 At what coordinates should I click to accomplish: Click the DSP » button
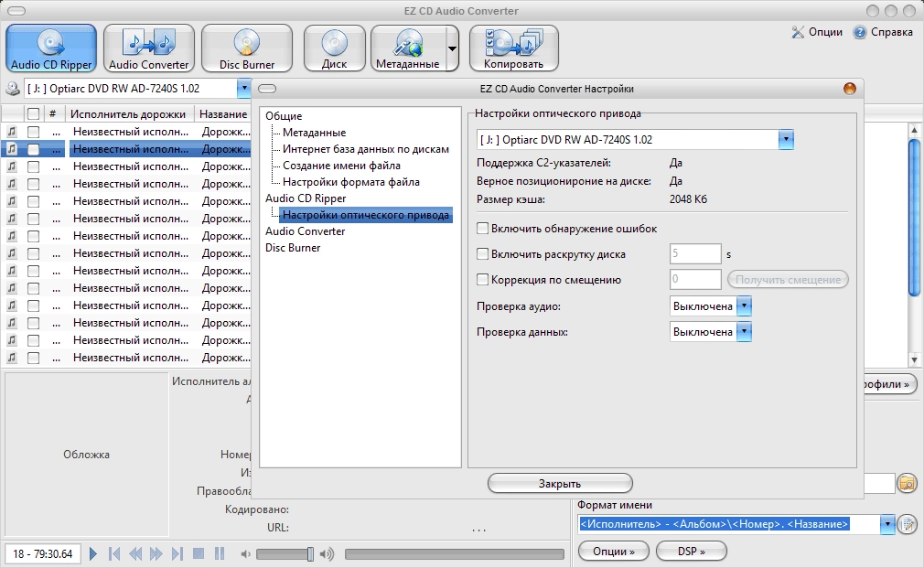[692, 552]
